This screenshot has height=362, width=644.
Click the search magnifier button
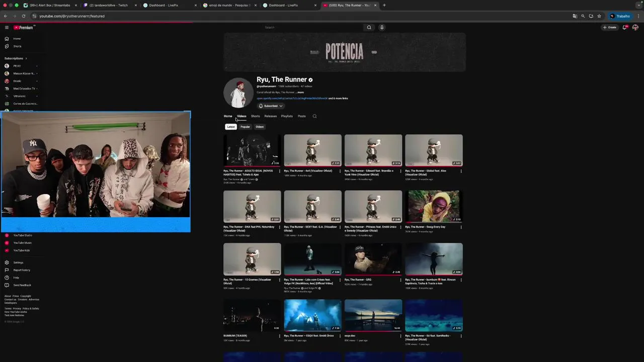[x=369, y=28]
